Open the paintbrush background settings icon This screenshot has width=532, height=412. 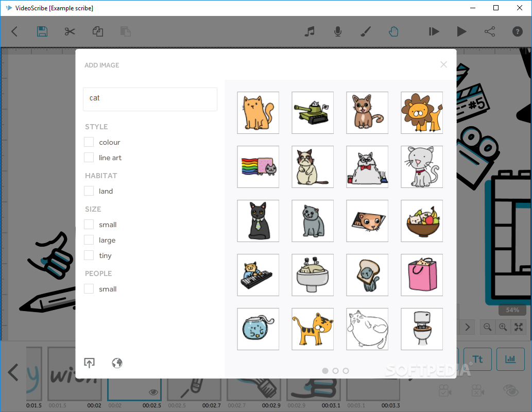pyautogui.click(x=366, y=31)
